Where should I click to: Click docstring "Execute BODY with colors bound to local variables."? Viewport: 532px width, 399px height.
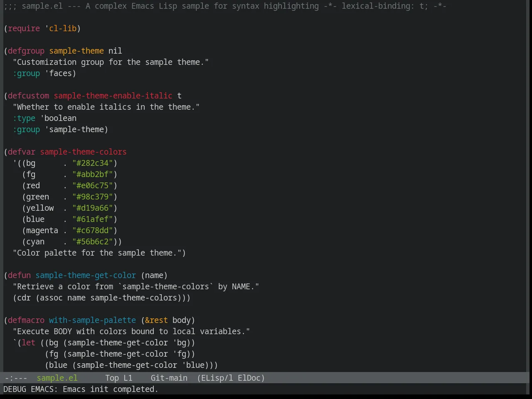(x=131, y=331)
